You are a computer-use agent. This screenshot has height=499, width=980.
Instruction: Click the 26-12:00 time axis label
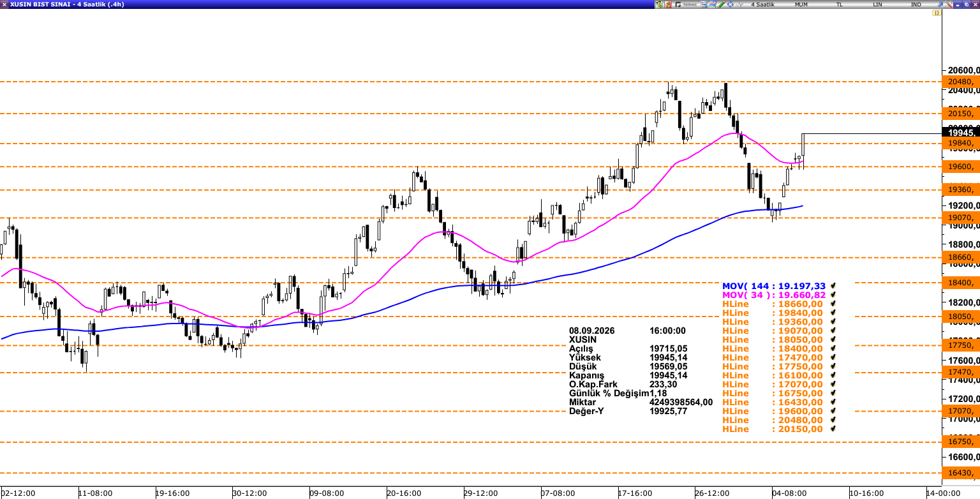(x=713, y=493)
